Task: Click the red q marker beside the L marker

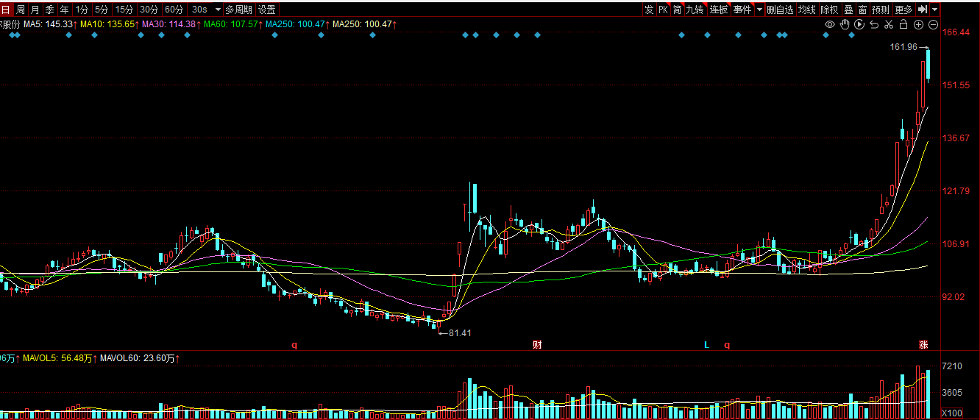Action: 728,345
